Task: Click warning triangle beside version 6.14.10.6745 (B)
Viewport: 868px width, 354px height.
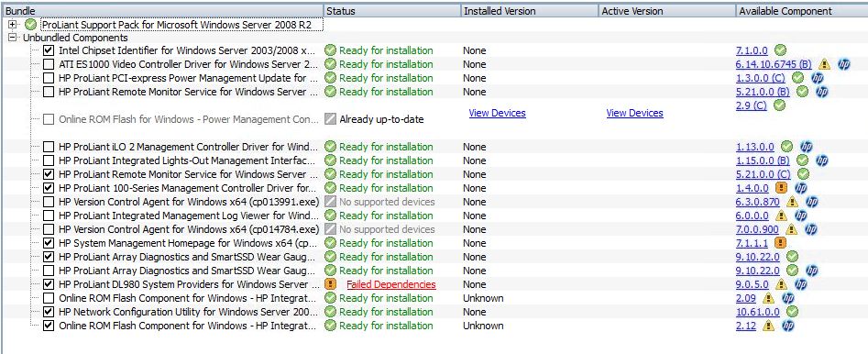Action: click(x=824, y=64)
